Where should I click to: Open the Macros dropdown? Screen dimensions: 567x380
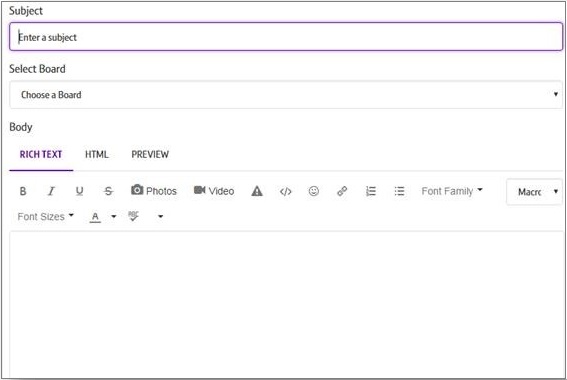click(x=534, y=192)
